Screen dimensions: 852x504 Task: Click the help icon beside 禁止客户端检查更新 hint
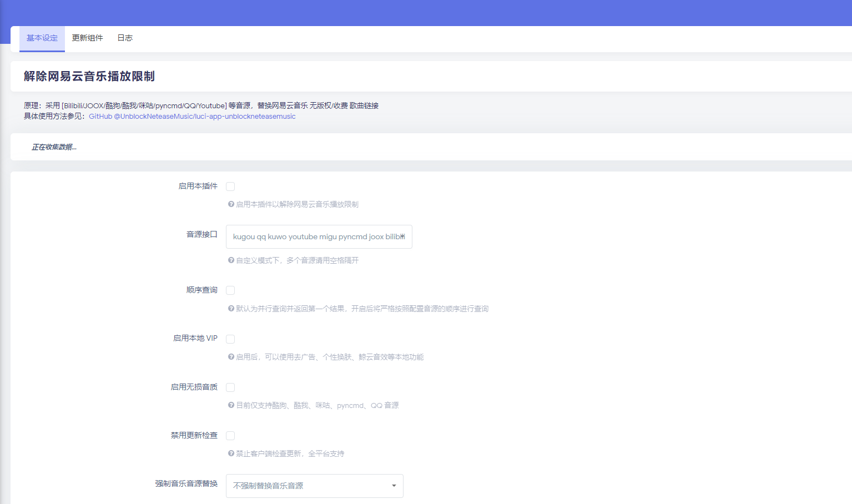[231, 453]
